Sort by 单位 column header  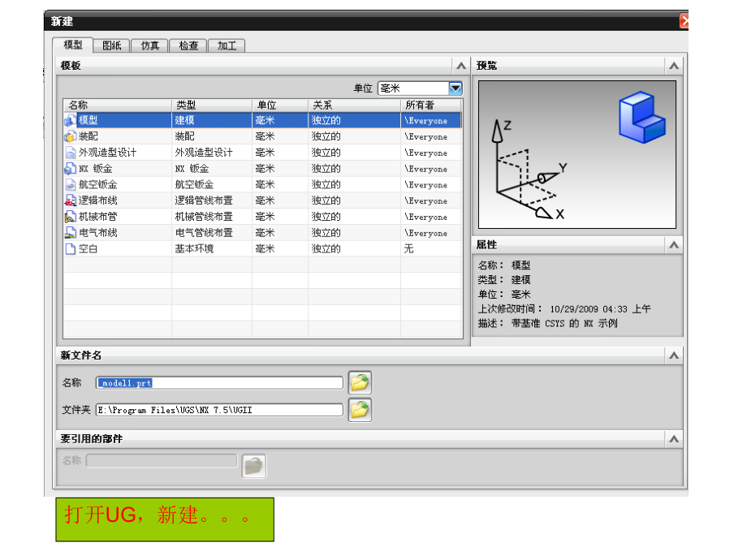[x=280, y=106]
